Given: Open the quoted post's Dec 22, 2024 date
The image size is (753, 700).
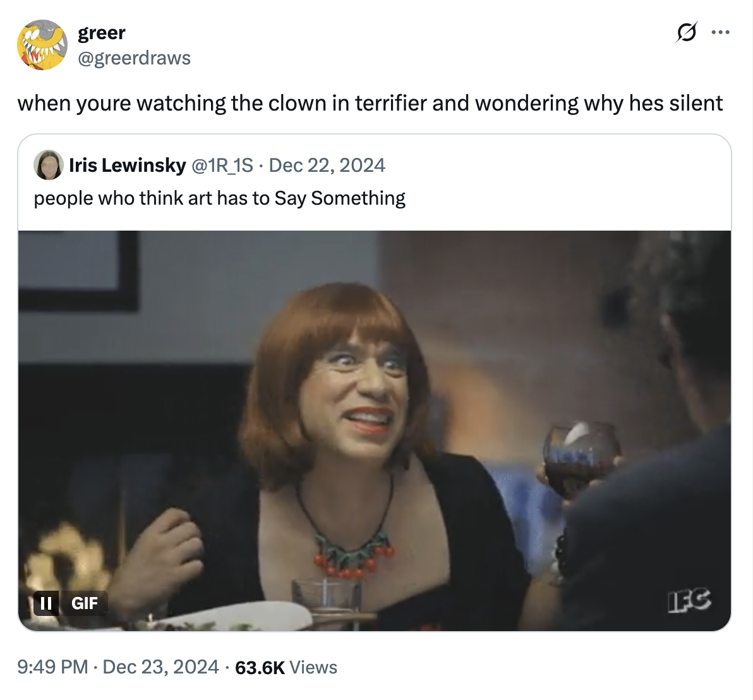Looking at the screenshot, I should 327,165.
